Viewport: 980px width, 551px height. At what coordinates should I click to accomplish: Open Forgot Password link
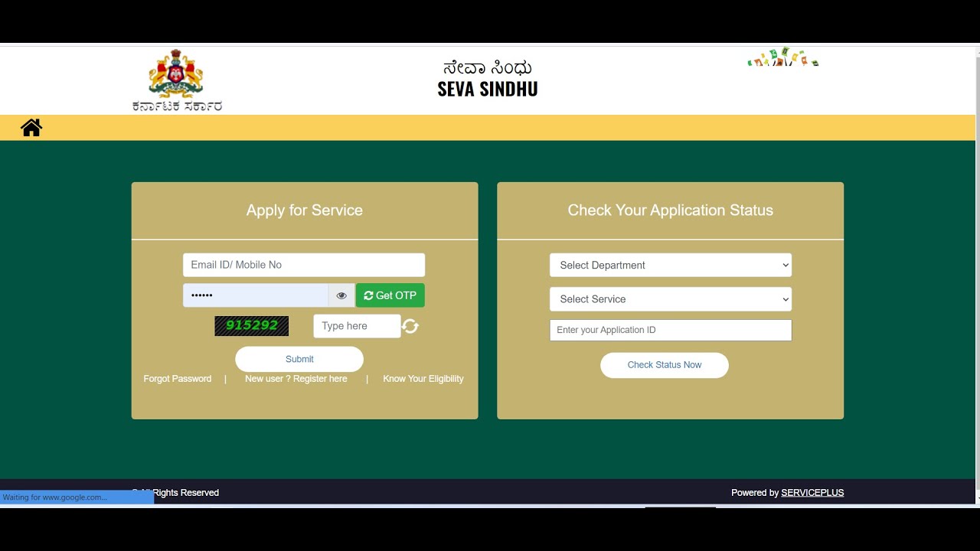pyautogui.click(x=178, y=379)
